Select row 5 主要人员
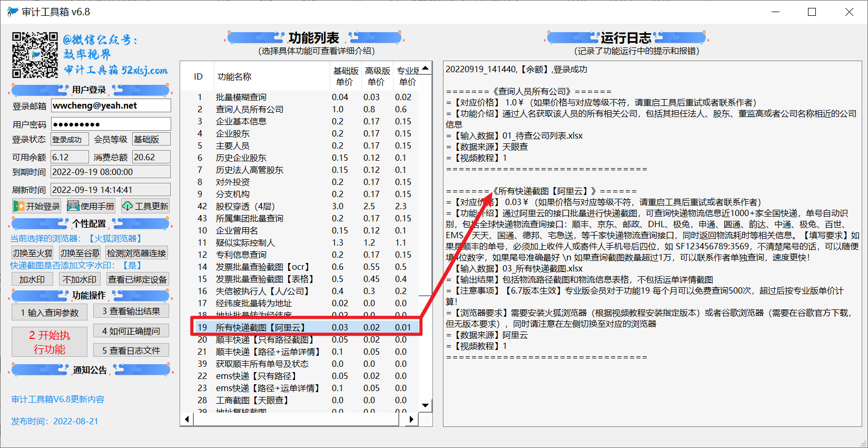 pyautogui.click(x=300, y=145)
